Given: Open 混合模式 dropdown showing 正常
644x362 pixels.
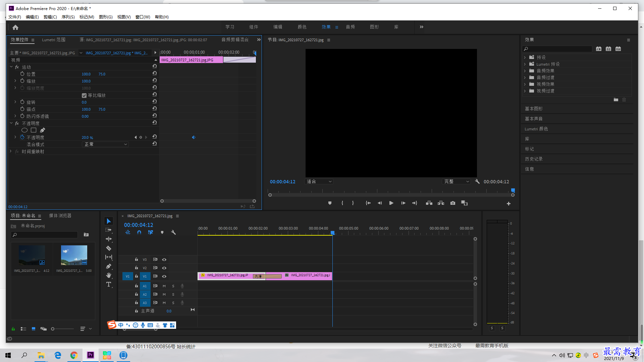Looking at the screenshot, I should [105, 144].
